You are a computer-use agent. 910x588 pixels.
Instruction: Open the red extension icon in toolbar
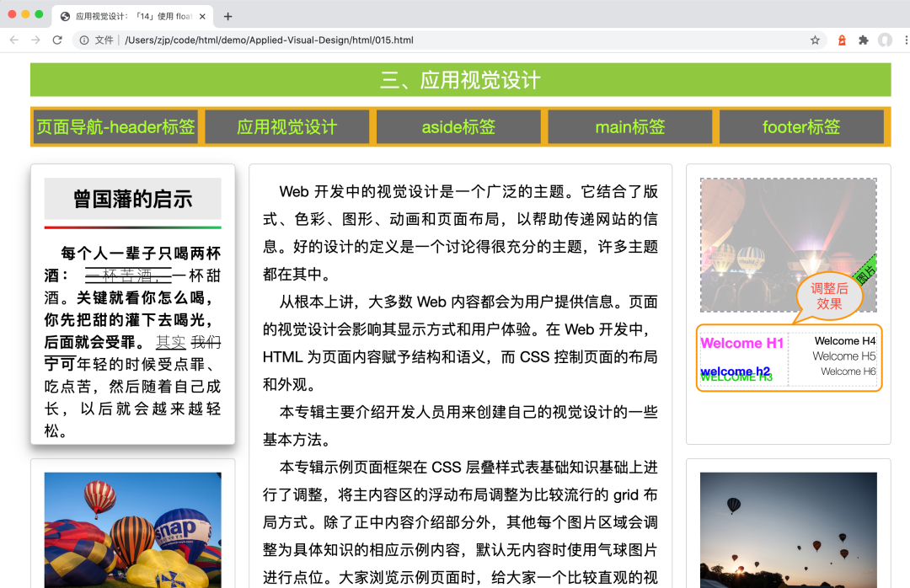842,40
